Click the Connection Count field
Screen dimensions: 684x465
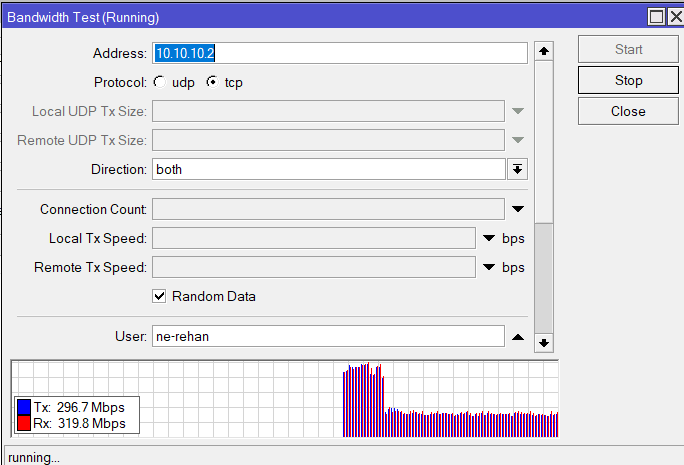[328, 209]
